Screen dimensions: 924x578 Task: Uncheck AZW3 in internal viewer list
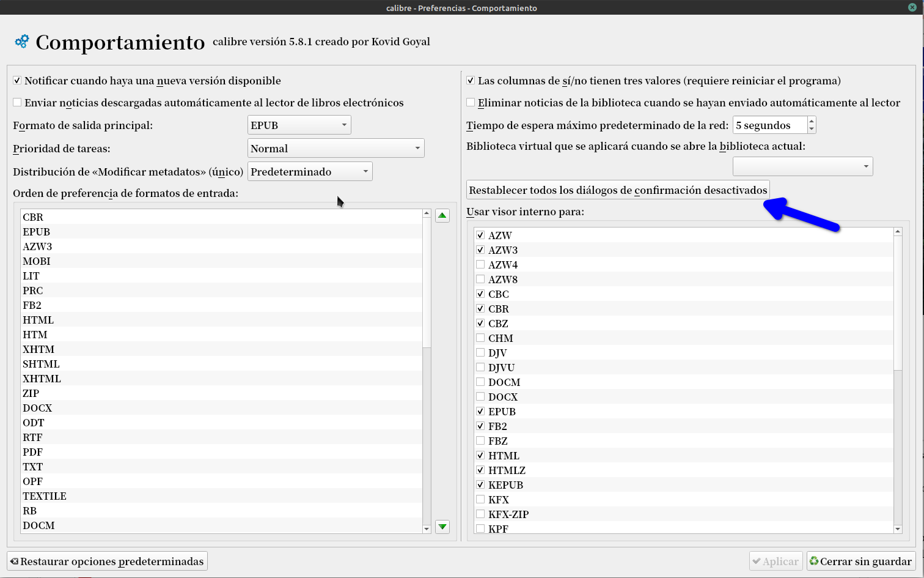coord(480,250)
